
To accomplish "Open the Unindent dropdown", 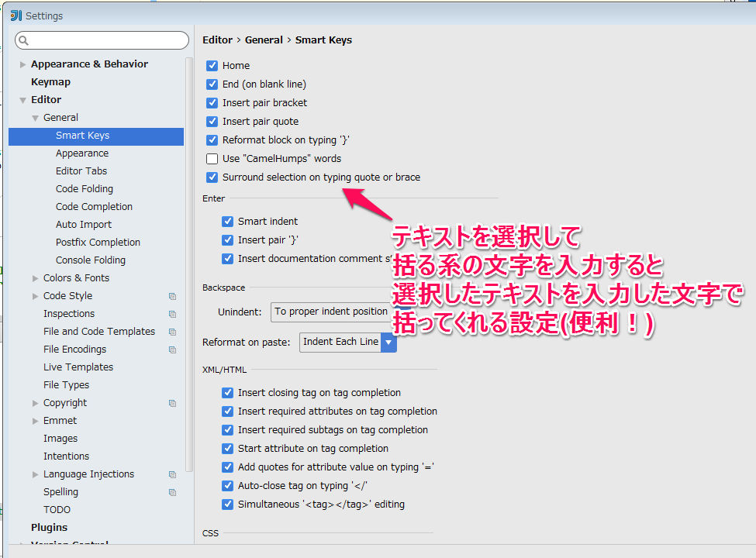I will 331,312.
